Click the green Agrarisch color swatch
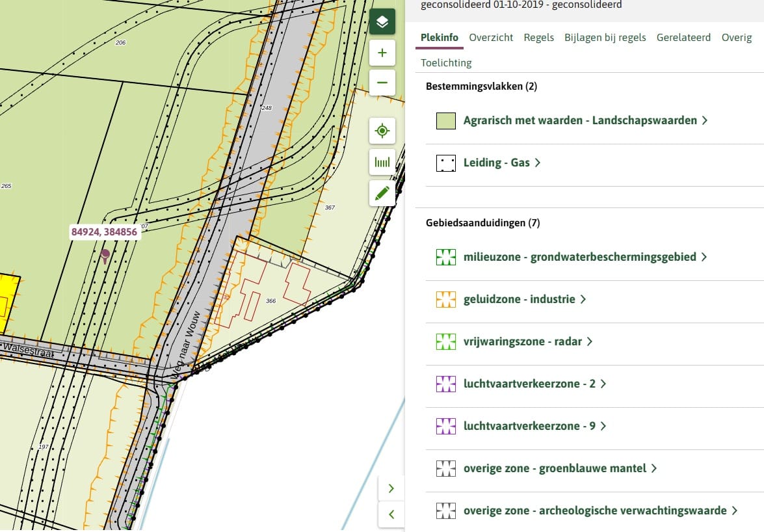Viewport: 764px width, 532px height. (x=445, y=120)
